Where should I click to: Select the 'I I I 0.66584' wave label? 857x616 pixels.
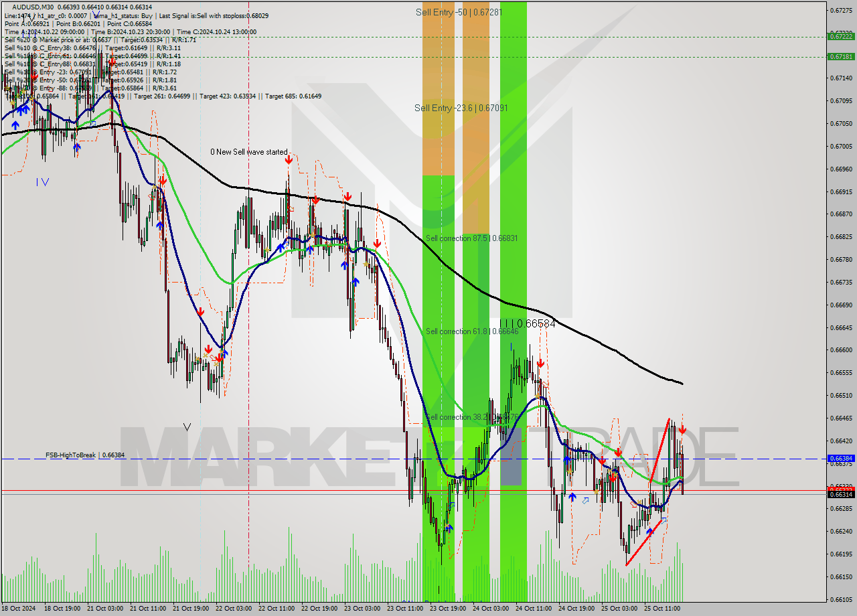528,324
